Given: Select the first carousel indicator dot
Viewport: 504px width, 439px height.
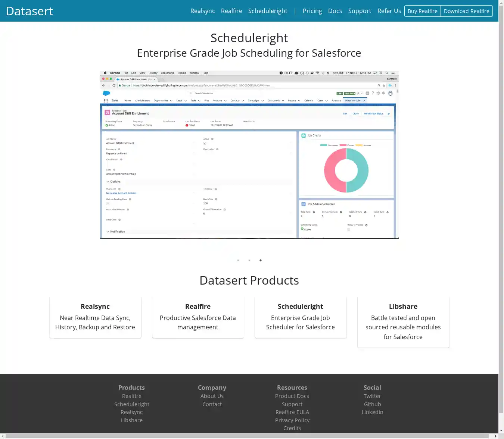Looking at the screenshot, I should click(238, 260).
